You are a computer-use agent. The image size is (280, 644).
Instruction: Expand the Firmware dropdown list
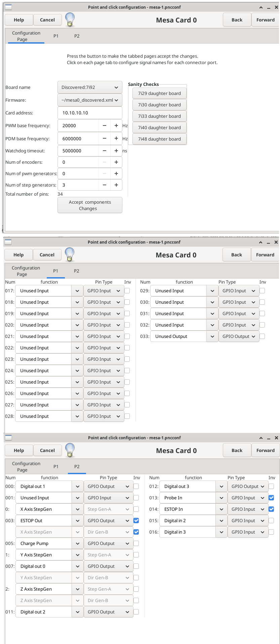tap(90, 100)
